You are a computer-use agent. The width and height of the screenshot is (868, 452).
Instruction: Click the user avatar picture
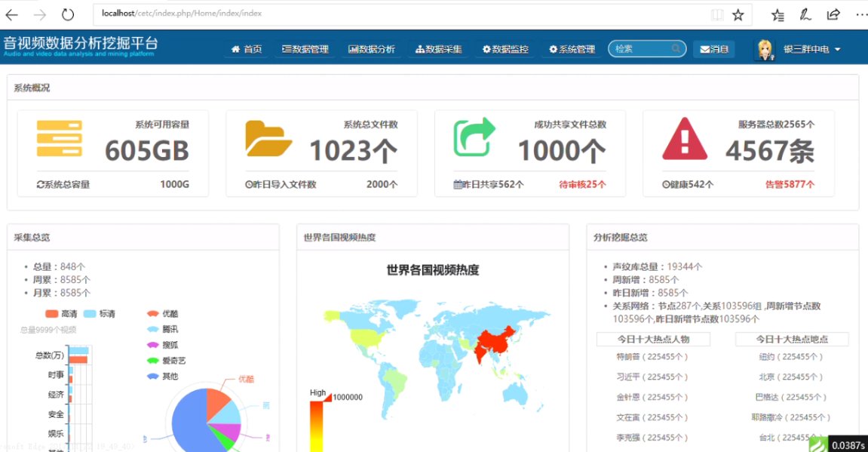[x=765, y=49]
